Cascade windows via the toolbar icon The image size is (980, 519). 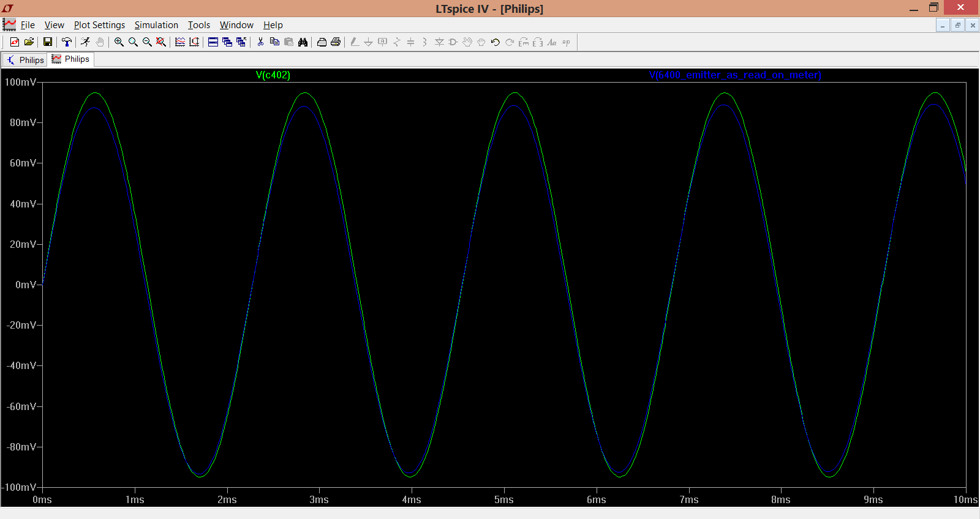227,42
